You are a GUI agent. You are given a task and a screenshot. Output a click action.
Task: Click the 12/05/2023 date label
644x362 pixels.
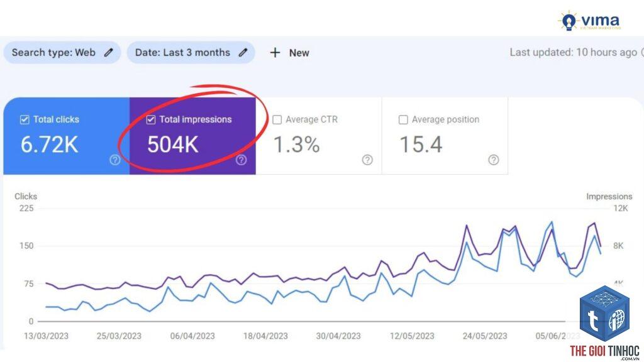pos(412,336)
